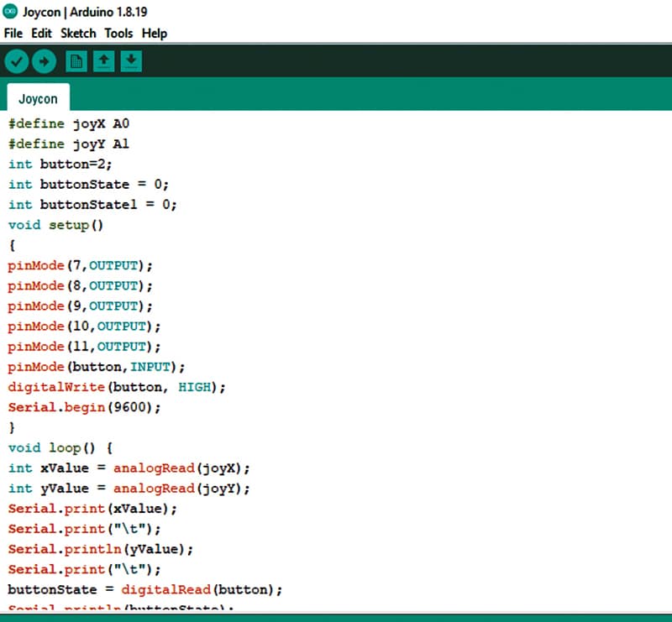This screenshot has width=672, height=622.
Task: Show the Help menu
Action: click(x=154, y=34)
